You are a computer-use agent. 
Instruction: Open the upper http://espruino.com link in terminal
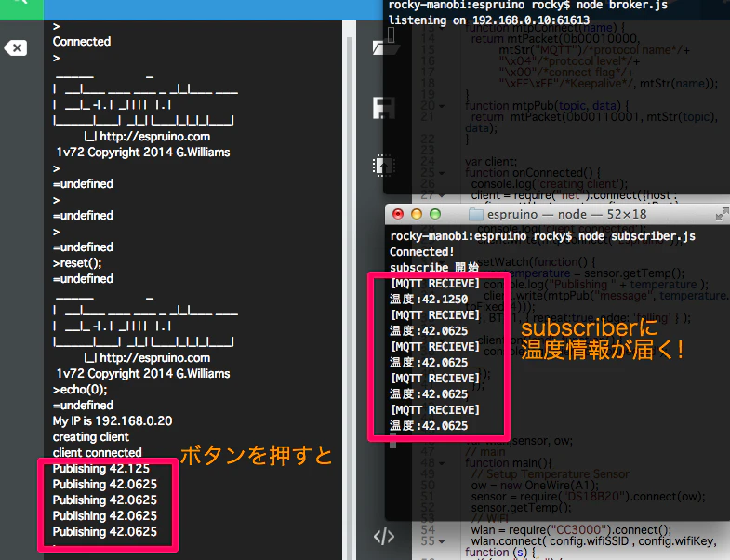pyautogui.click(x=154, y=137)
